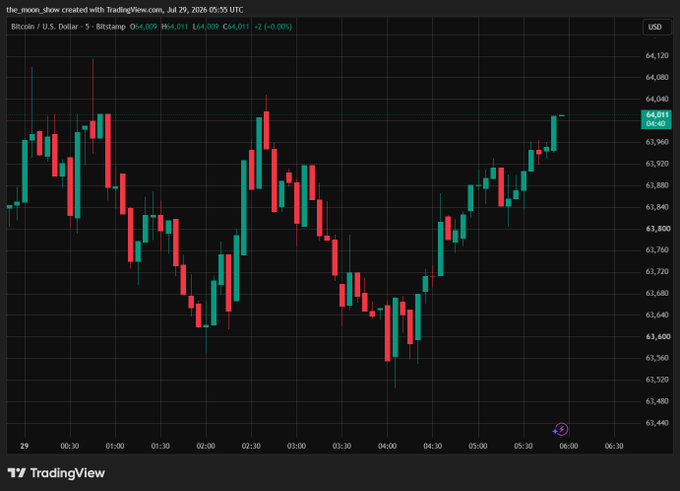Select the 63,600 price axis label
The image size is (680, 491).
coord(657,337)
